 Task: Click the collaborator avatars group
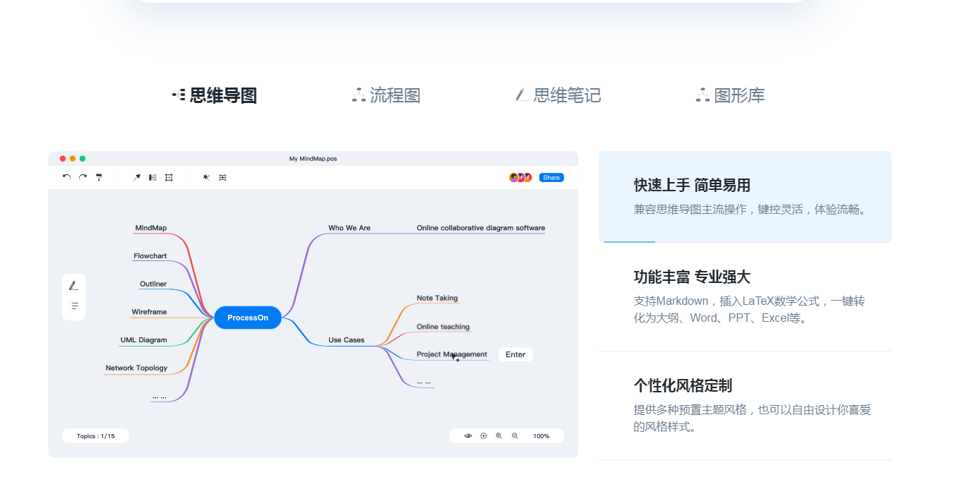point(520,178)
